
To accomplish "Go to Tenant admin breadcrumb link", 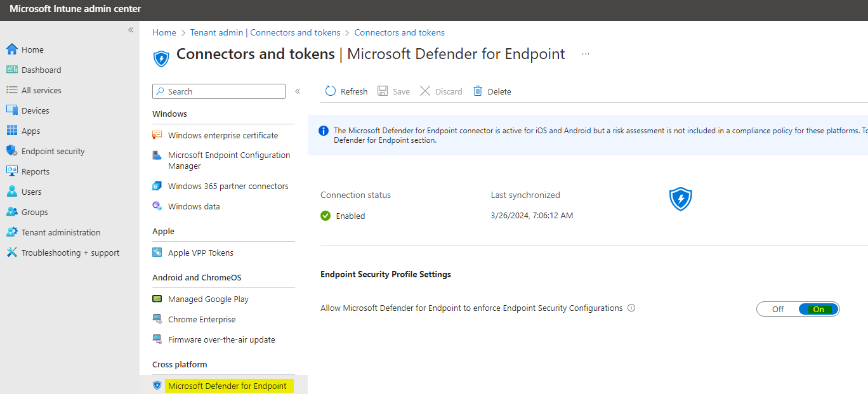I will click(265, 32).
